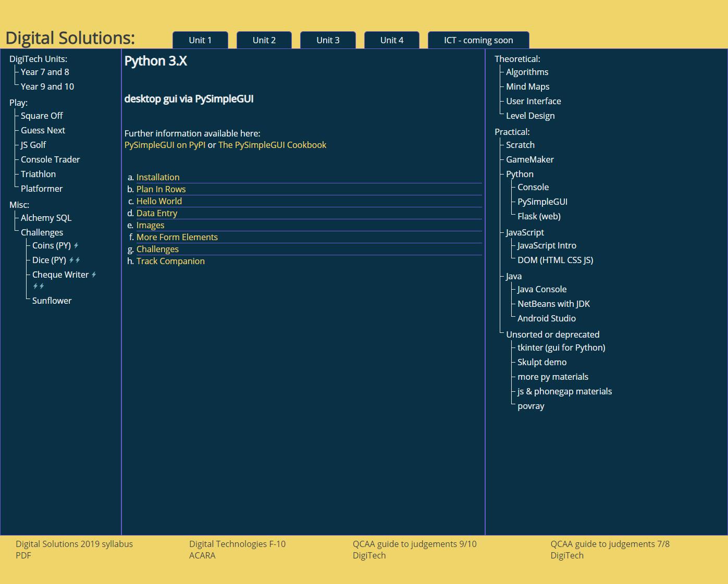
Task: Open QCAA guide to judgements 7/8
Action: tap(610, 550)
